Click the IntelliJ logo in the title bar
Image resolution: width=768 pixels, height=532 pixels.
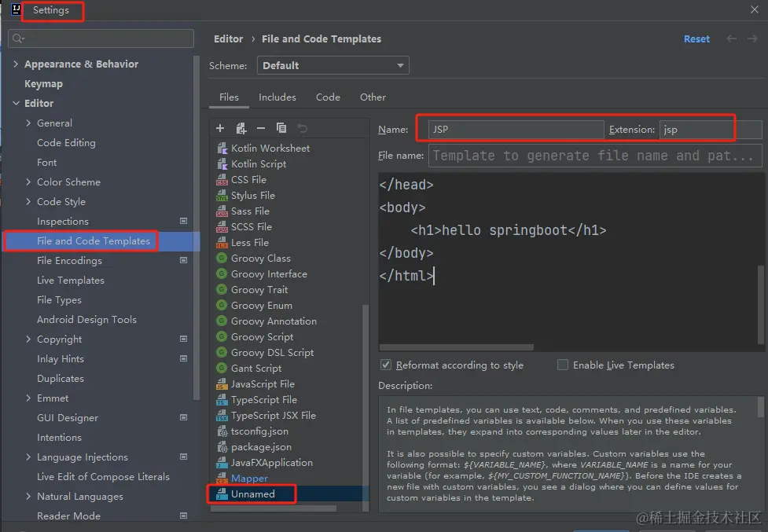point(16,9)
